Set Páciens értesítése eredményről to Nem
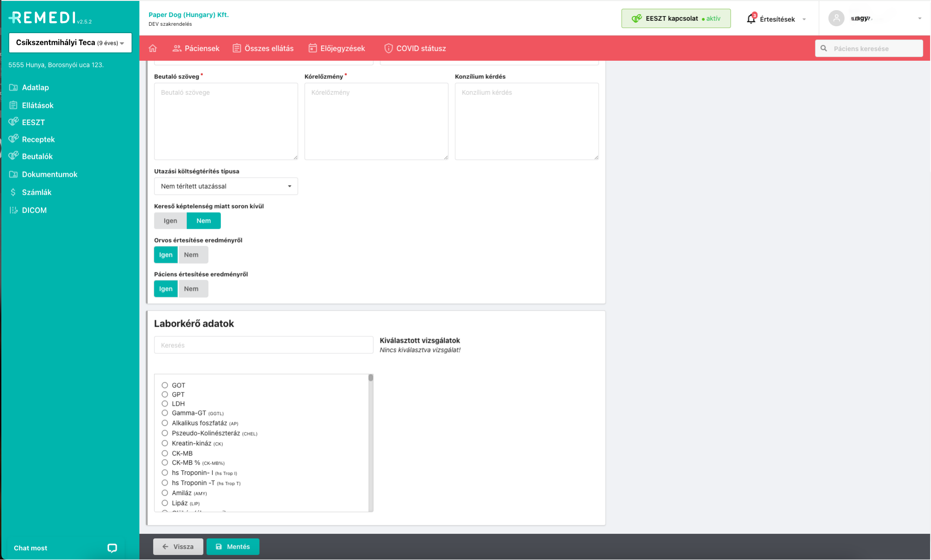The width and height of the screenshot is (931, 560). 191,289
